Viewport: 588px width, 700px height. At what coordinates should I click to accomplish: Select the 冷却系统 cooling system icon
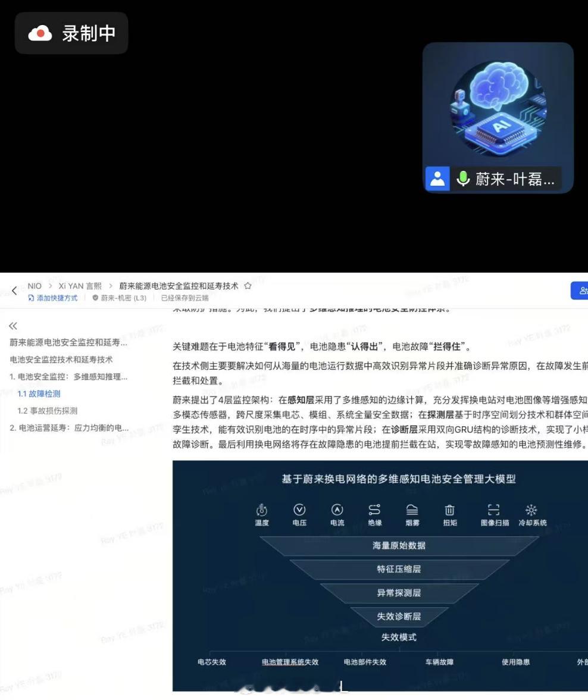530,510
